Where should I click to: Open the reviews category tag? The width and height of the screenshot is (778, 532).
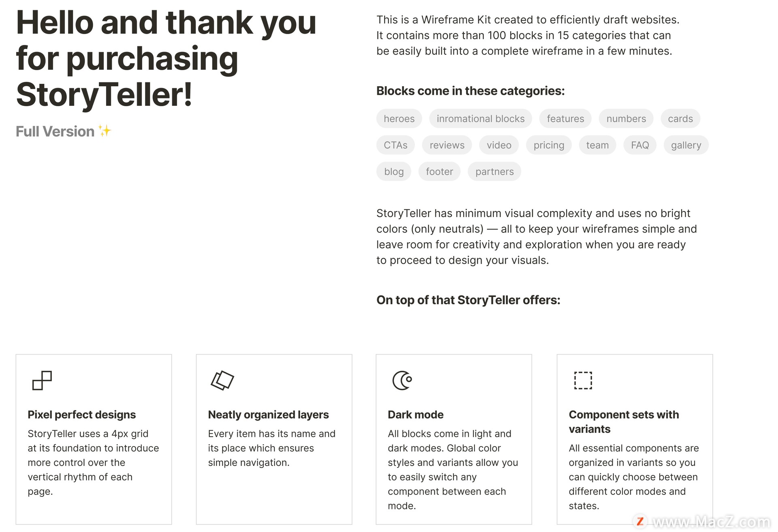tap(447, 145)
